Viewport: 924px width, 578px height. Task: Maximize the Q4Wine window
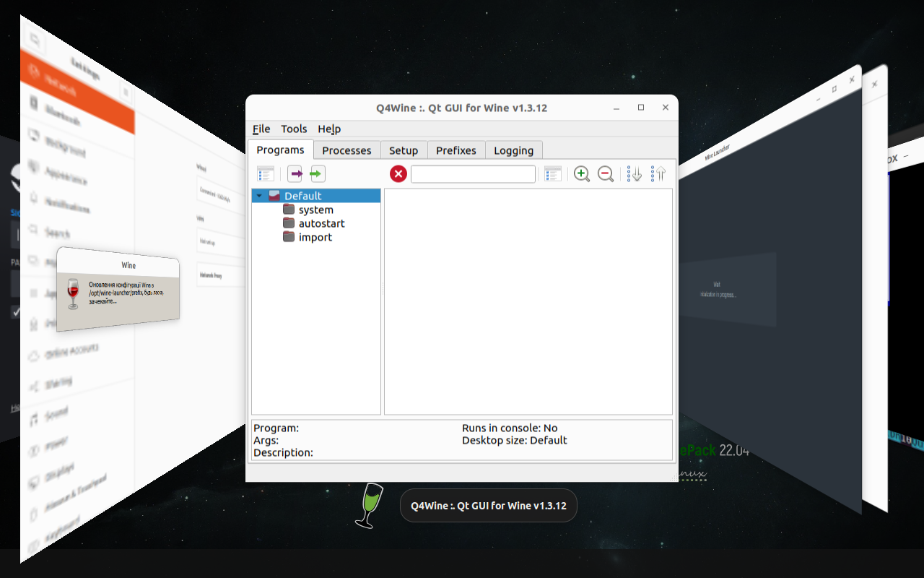[641, 108]
